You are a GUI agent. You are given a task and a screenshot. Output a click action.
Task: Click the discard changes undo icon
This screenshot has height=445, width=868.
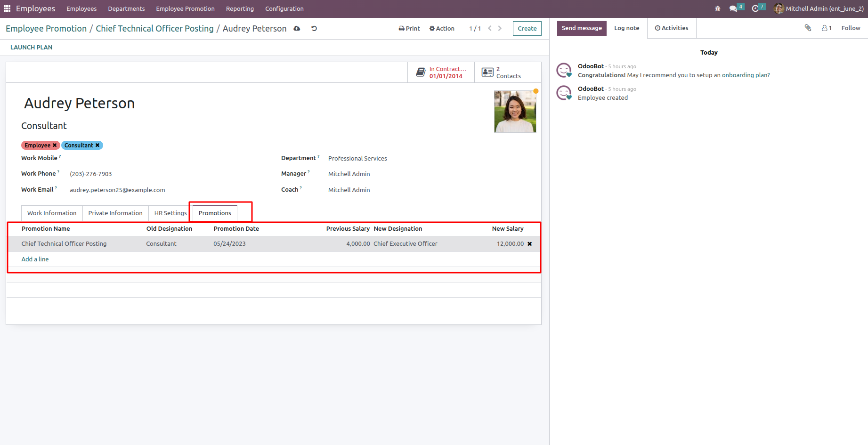point(314,28)
